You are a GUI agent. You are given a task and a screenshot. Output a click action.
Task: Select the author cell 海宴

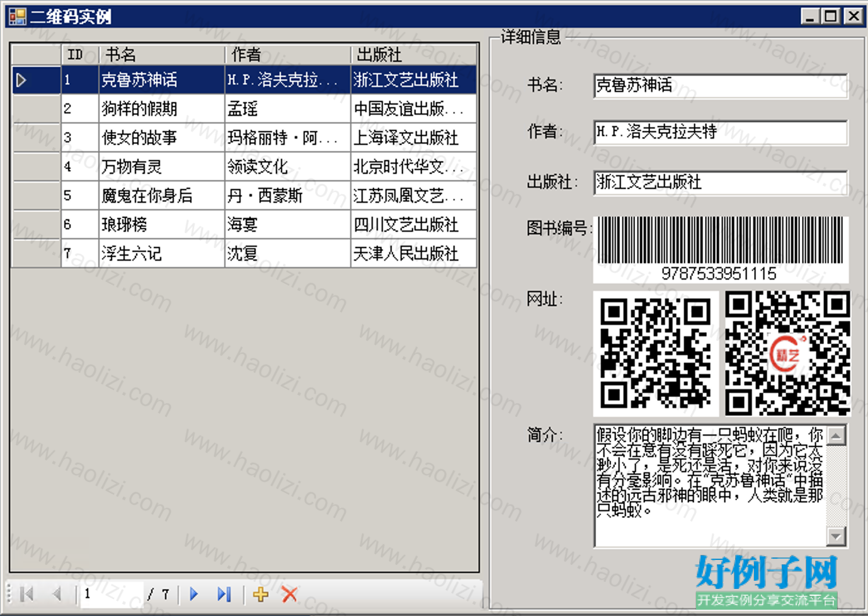(288, 225)
